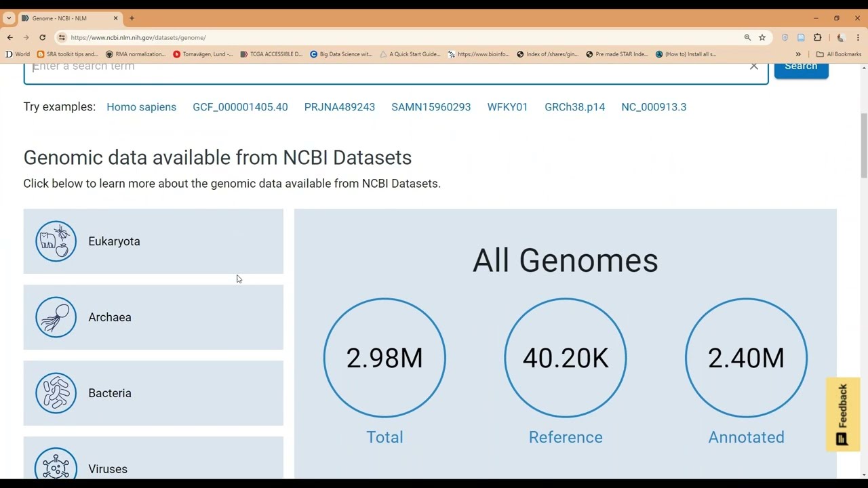This screenshot has height=488, width=868.
Task: Click the Viruses icon
Action: pyautogui.click(x=56, y=466)
